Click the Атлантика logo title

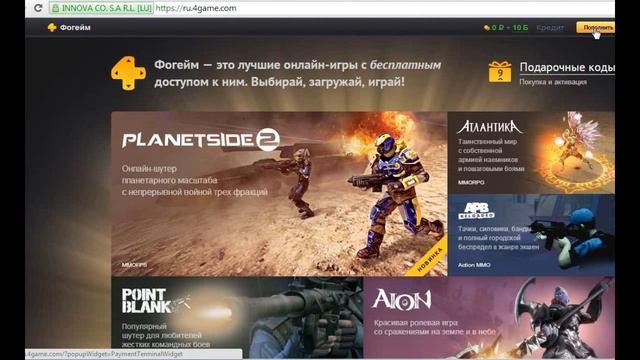tap(489, 127)
